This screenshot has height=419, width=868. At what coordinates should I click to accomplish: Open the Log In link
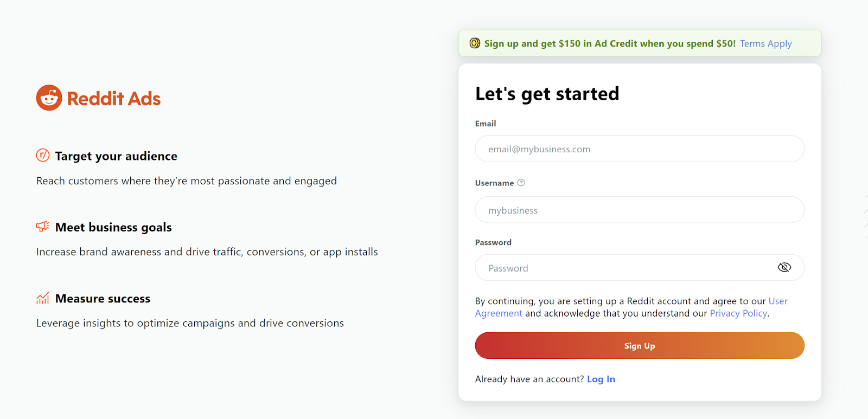tap(601, 379)
